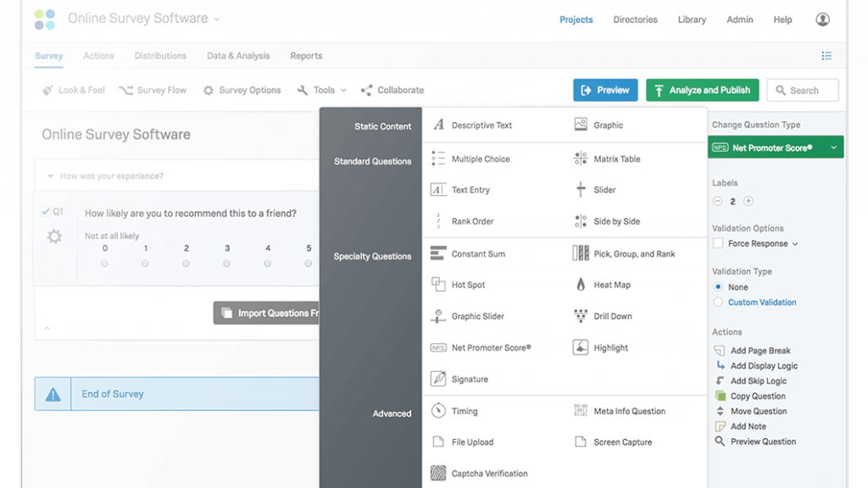868x488 pixels.
Task: Click the Preview button
Action: pos(605,90)
